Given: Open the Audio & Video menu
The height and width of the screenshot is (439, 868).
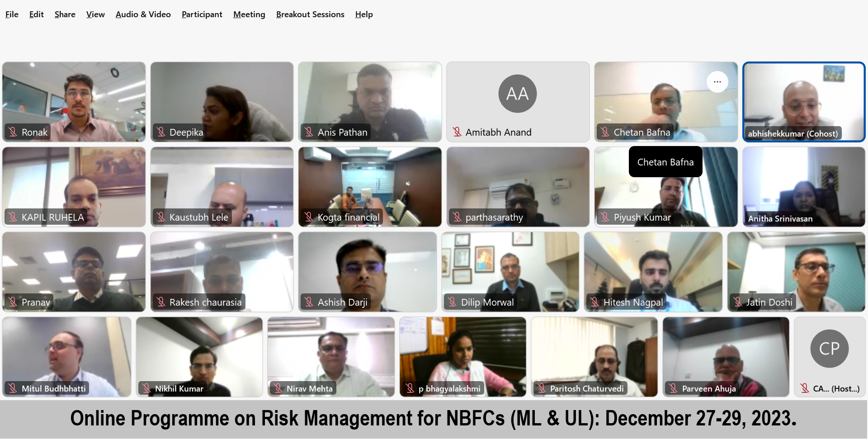Looking at the screenshot, I should coord(143,14).
